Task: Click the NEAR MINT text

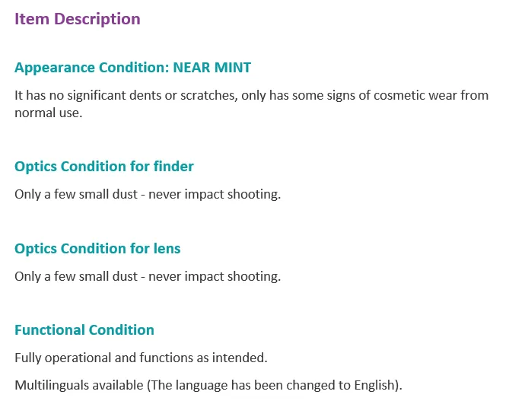Action: pos(212,67)
